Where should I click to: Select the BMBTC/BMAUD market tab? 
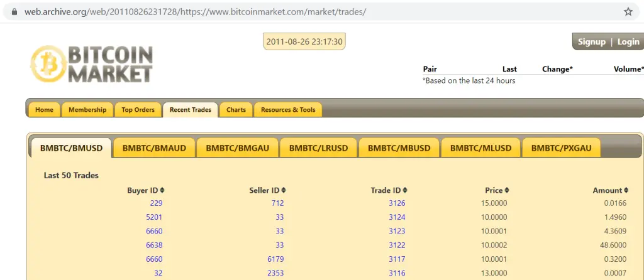pos(154,148)
